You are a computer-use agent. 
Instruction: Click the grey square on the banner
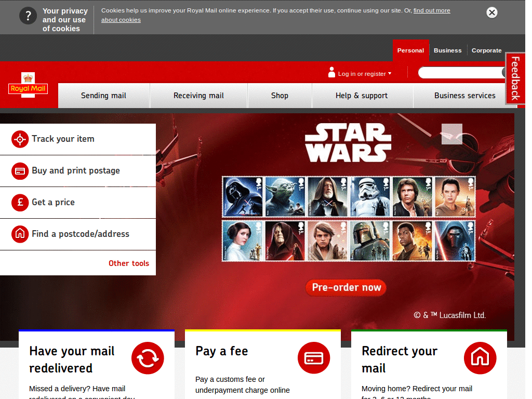(451, 134)
